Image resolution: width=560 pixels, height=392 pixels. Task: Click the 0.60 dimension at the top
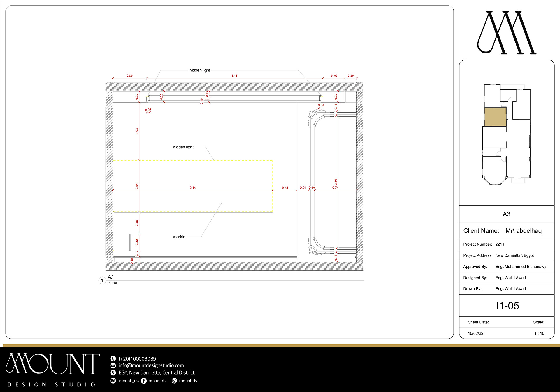coord(129,76)
